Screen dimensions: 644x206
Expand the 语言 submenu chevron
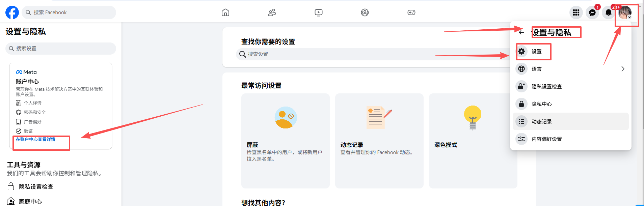623,69
